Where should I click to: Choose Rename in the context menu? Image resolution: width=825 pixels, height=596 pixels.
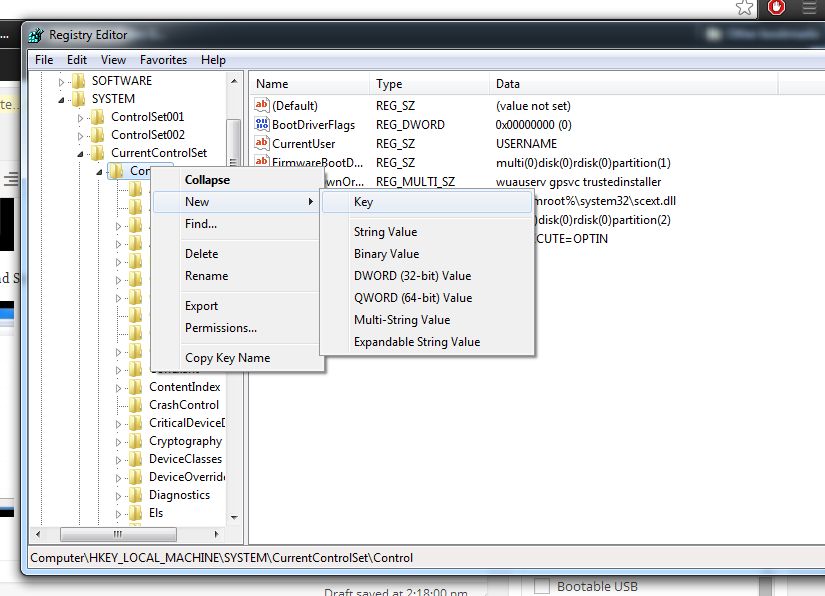click(237, 276)
